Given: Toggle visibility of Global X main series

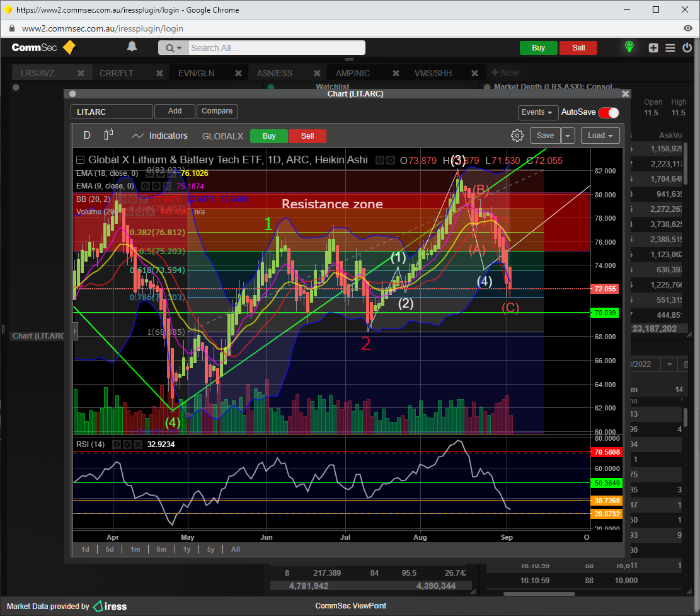Looking at the screenshot, I should pos(380,160).
